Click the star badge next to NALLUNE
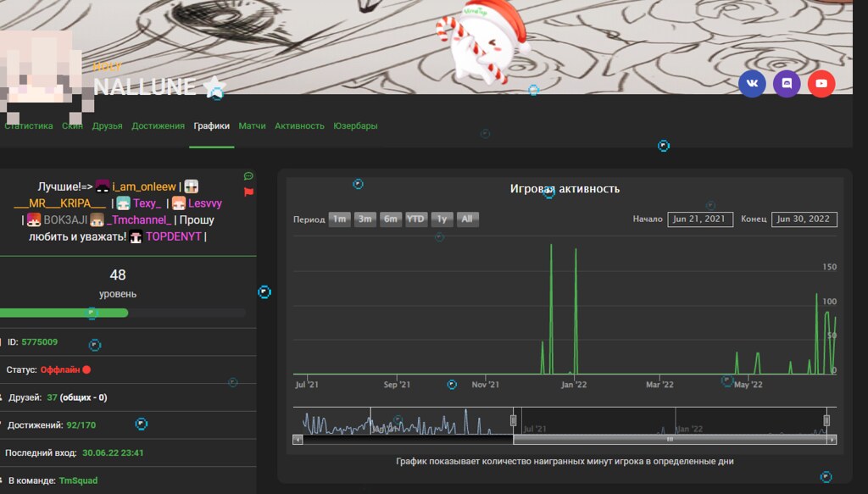Screen dimensions: 868x494 214,86
